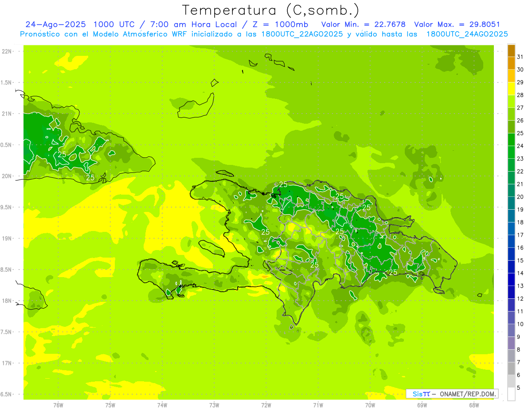Click the '5' colorbar value
532x411 pixels.
click(x=519, y=388)
